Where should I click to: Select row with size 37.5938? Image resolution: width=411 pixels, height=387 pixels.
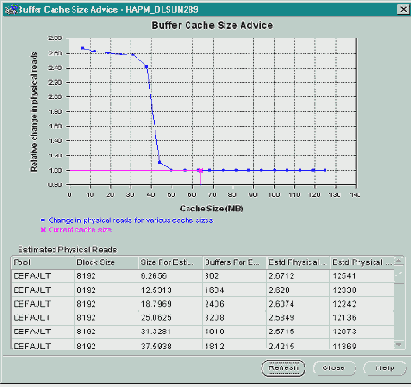pyautogui.click(x=203, y=345)
